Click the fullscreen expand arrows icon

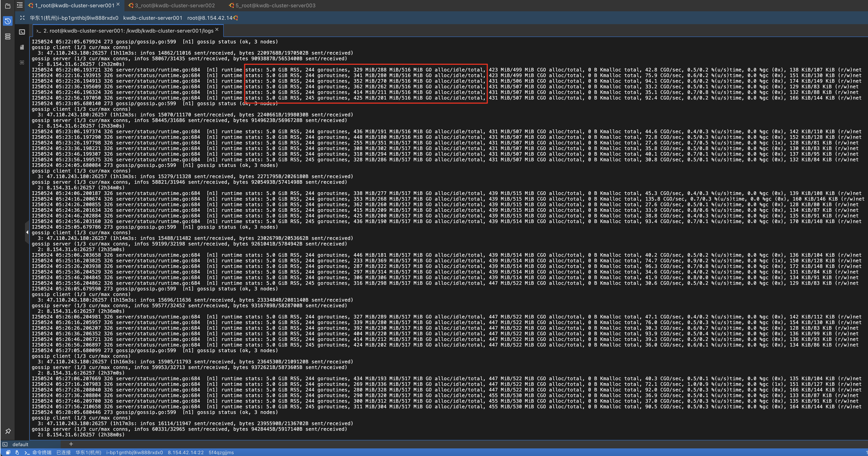pyautogui.click(x=22, y=18)
